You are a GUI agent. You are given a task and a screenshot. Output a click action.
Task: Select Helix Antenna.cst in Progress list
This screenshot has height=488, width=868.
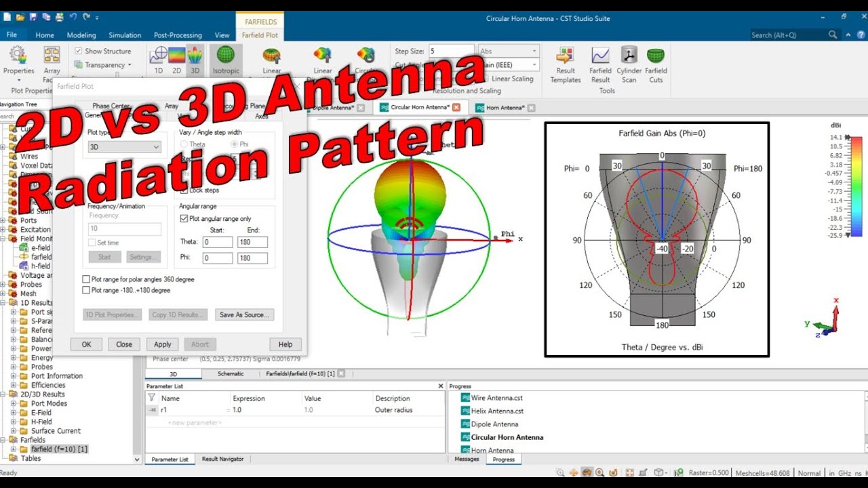pyautogui.click(x=497, y=411)
